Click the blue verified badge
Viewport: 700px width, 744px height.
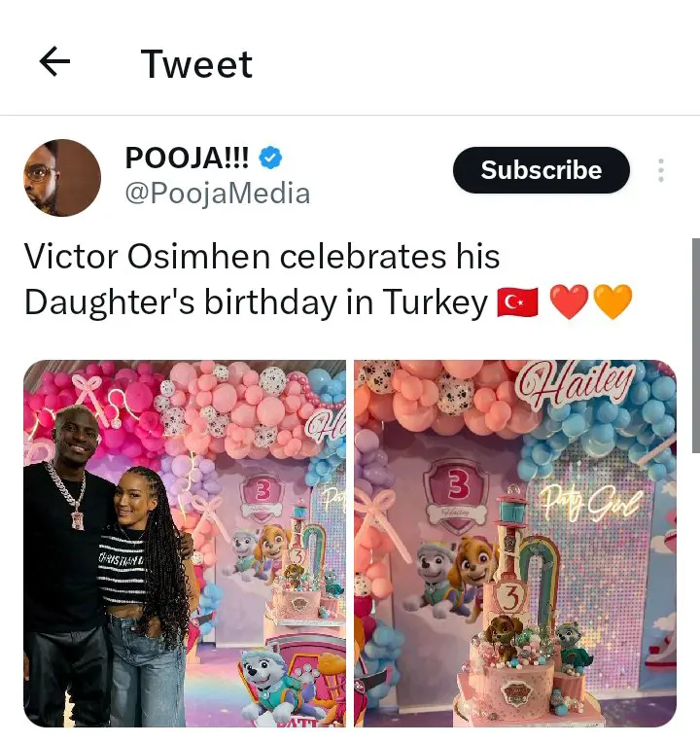pyautogui.click(x=270, y=158)
